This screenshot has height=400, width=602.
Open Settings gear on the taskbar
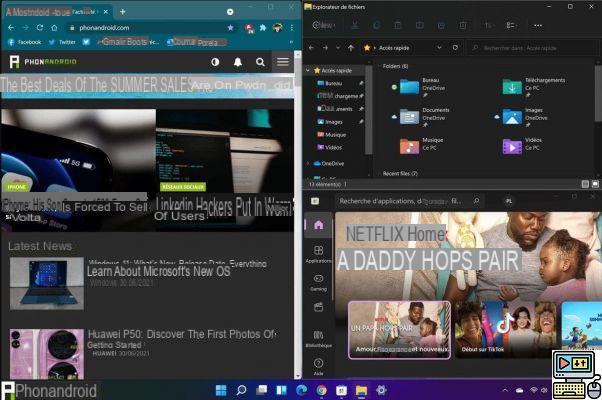coord(381,390)
